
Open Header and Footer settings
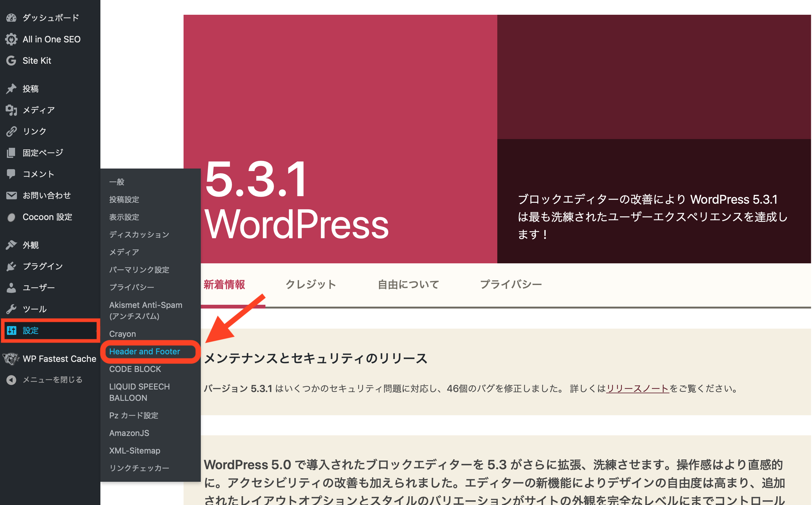point(145,351)
